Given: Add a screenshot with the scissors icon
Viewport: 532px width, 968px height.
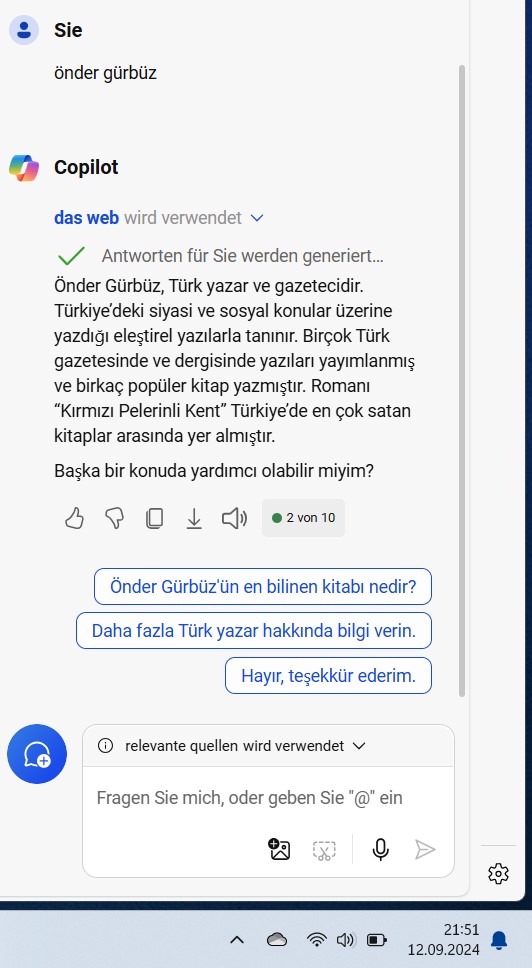Looking at the screenshot, I should 324,850.
